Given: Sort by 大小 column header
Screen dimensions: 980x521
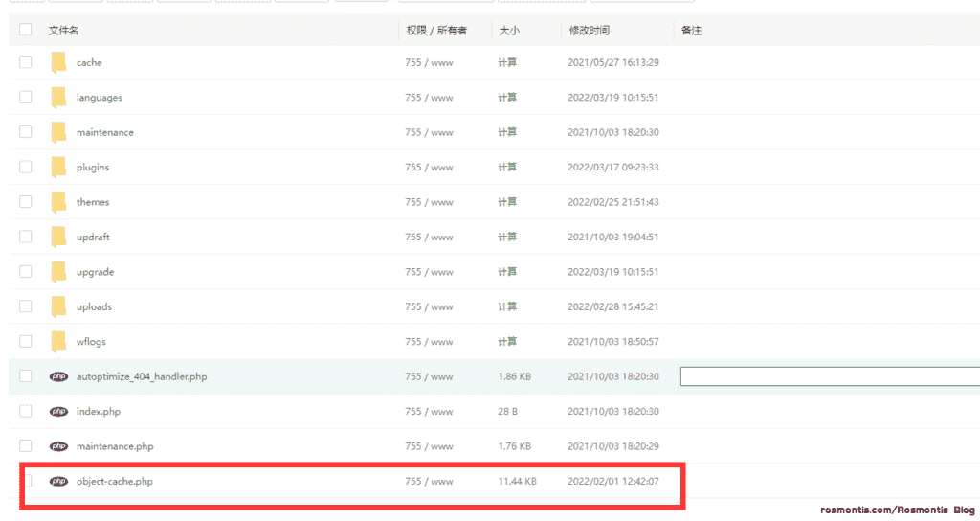Looking at the screenshot, I should [509, 31].
